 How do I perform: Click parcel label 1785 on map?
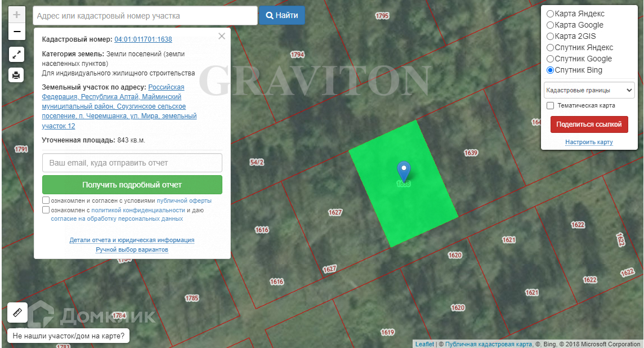[x=192, y=298]
